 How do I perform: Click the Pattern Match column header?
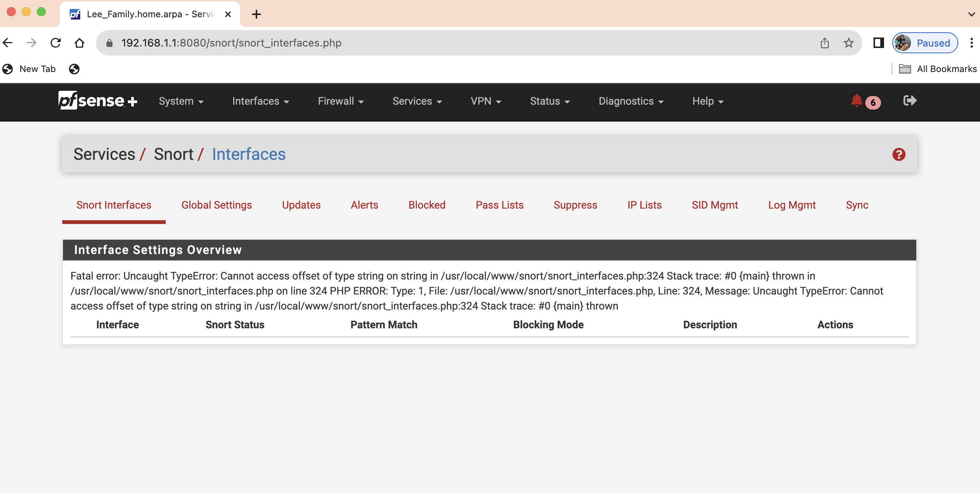coord(384,325)
